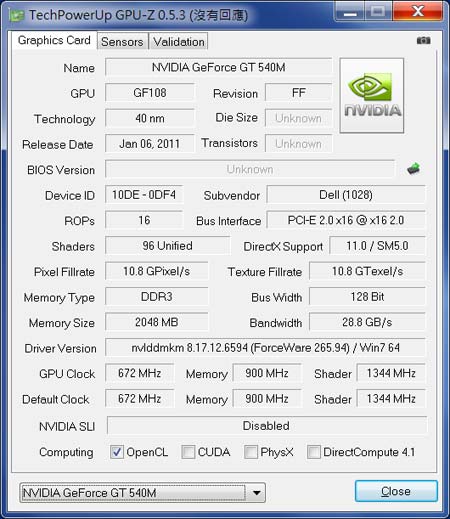Click the Die Size Unknown field

(299, 118)
